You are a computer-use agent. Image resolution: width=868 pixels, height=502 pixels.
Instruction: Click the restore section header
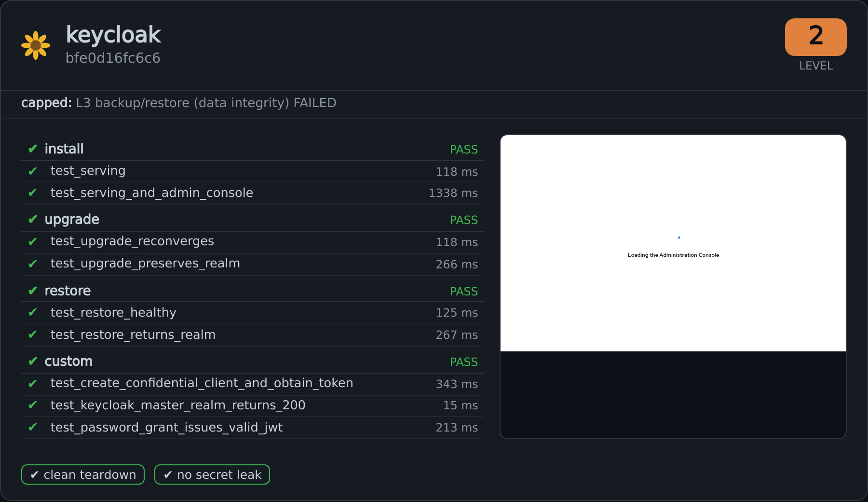(253, 291)
